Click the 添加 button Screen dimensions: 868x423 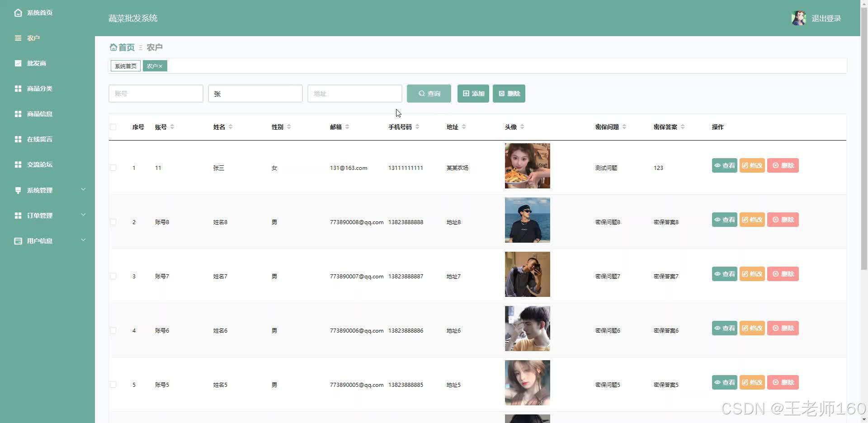click(x=473, y=94)
